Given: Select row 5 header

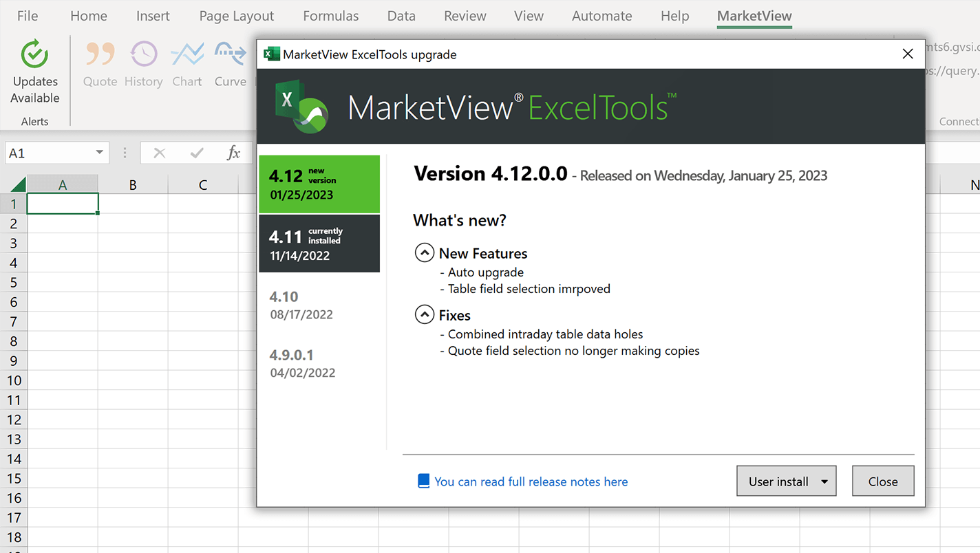Looking at the screenshot, I should click(13, 282).
